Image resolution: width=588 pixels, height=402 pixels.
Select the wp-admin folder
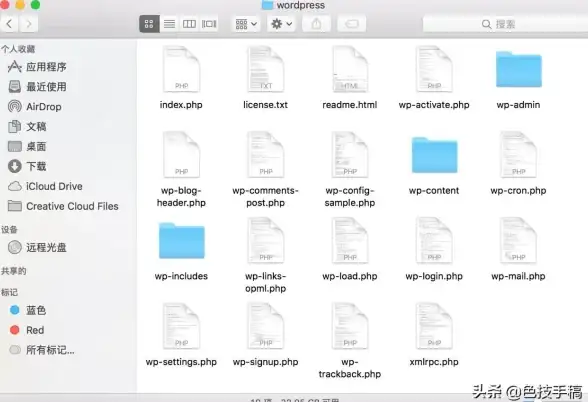518,80
